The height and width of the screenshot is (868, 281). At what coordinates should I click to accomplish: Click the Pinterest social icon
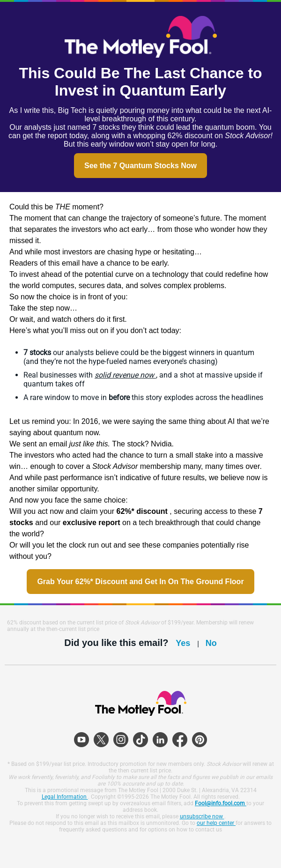pyautogui.click(x=200, y=740)
